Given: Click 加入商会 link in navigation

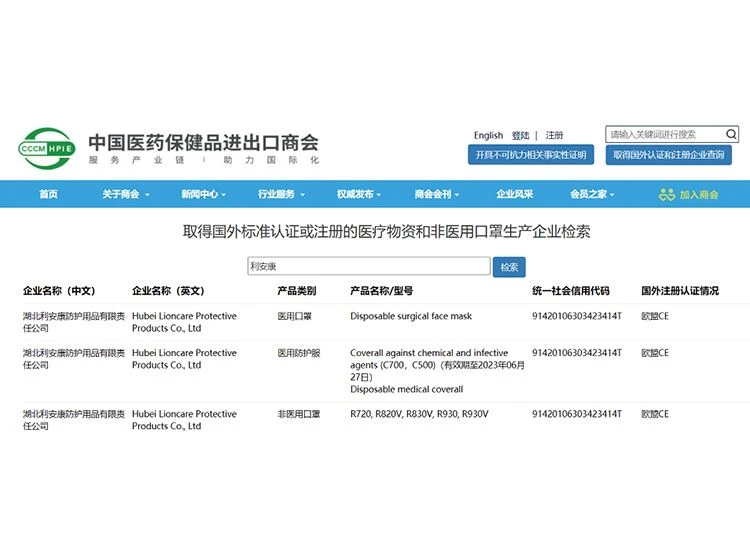Looking at the screenshot, I should coord(699,195).
